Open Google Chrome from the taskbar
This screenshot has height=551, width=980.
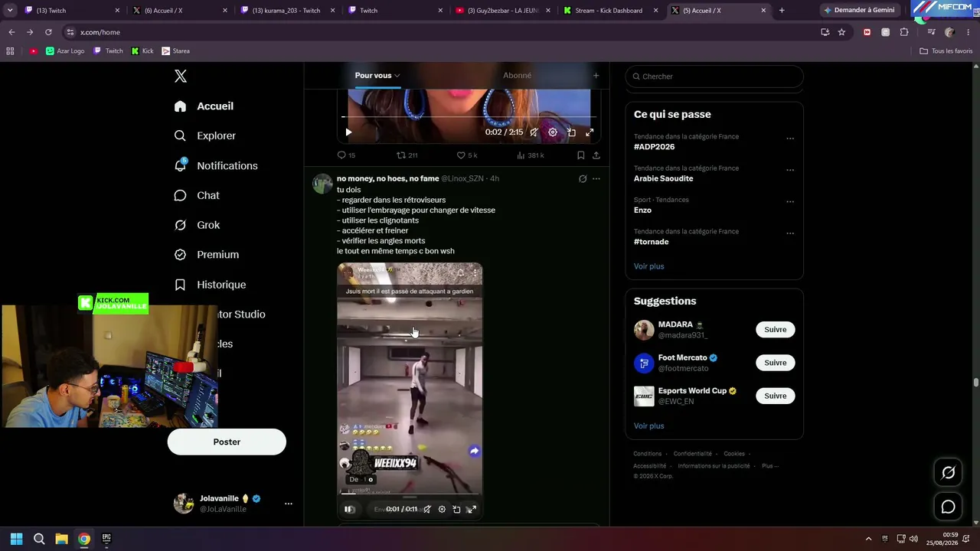tap(84, 539)
